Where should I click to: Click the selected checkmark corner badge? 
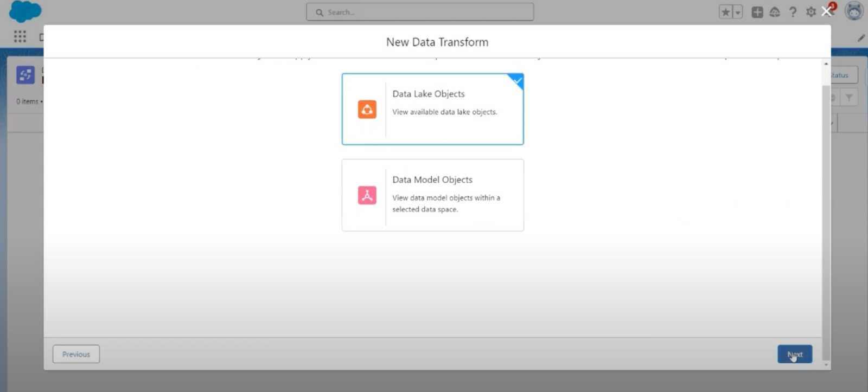517,81
